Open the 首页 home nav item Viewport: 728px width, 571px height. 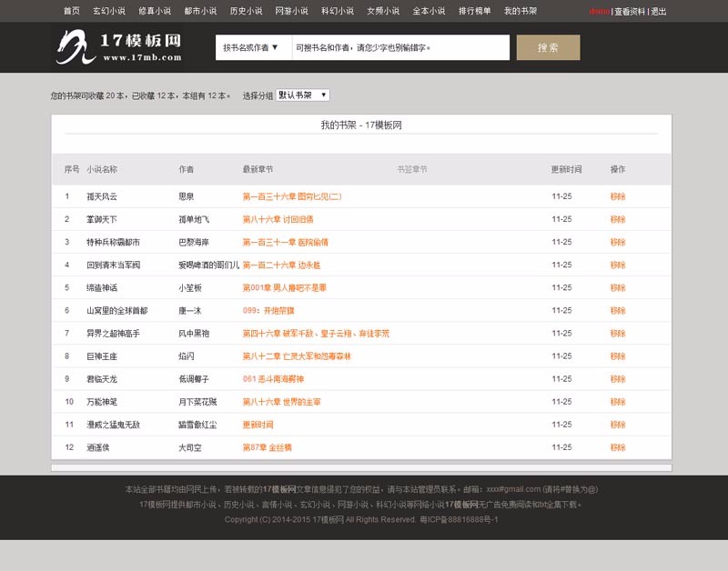click(x=72, y=11)
